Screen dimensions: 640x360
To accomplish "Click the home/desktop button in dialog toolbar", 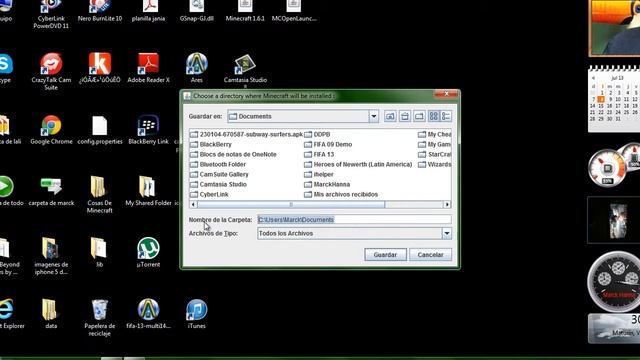I will (405, 116).
